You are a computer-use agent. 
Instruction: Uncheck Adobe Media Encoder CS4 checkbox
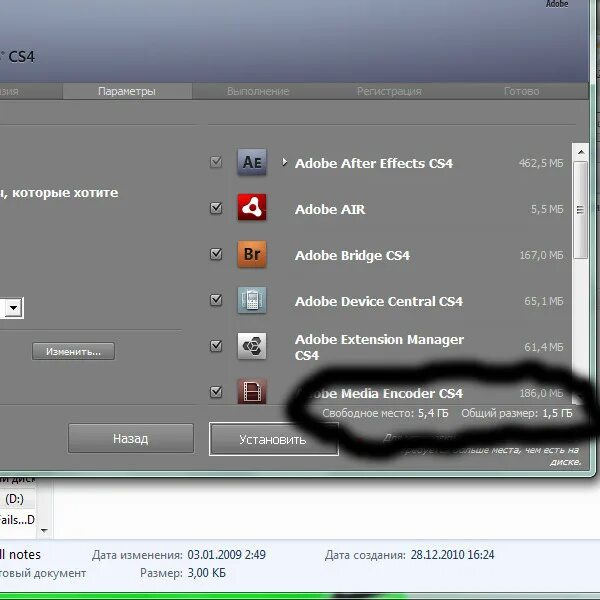pos(216,391)
